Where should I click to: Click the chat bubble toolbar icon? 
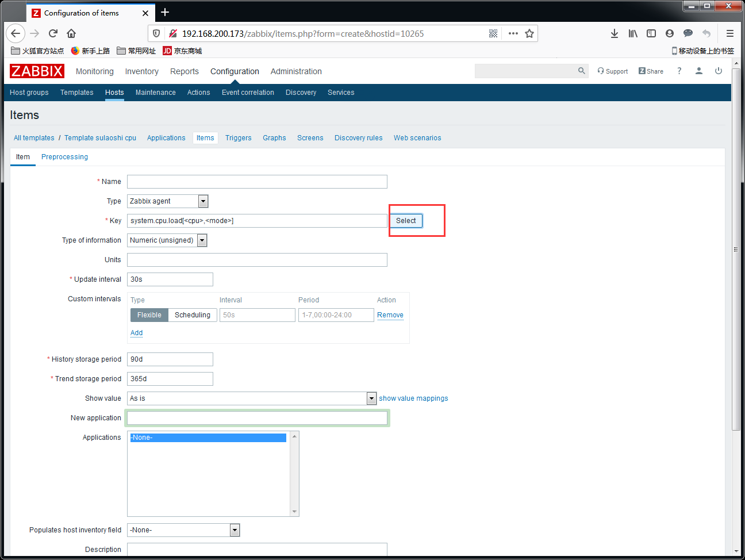(x=688, y=33)
